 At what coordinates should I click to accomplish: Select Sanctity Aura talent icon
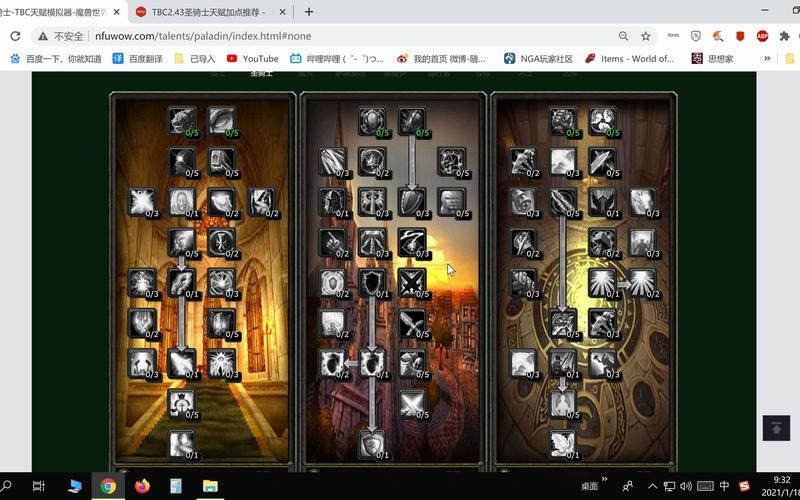603,282
